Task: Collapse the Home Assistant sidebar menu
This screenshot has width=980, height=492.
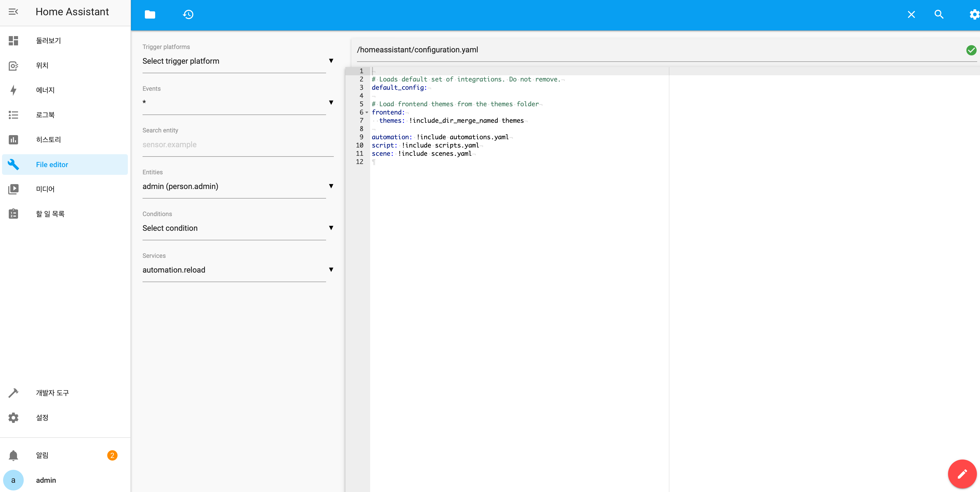Action: (13, 12)
